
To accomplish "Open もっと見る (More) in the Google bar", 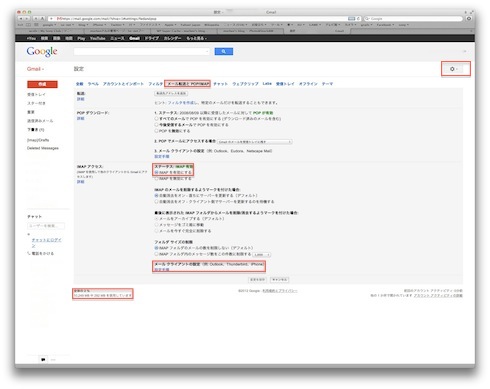I will click(x=196, y=38).
